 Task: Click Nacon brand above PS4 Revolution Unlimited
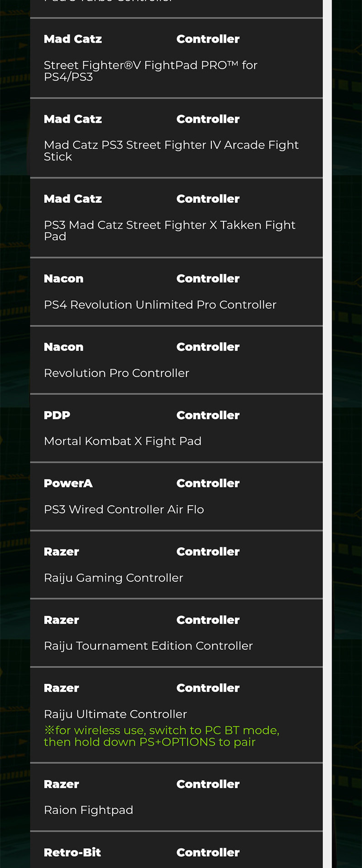click(63, 279)
